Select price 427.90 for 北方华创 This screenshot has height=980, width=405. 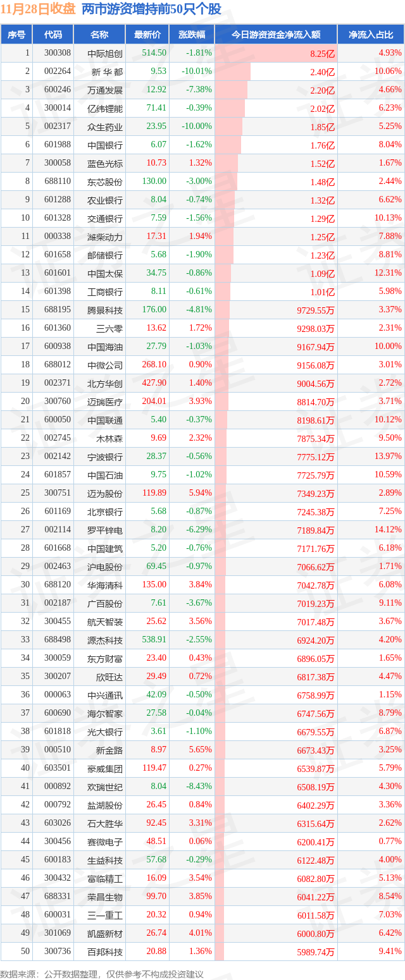154,383
